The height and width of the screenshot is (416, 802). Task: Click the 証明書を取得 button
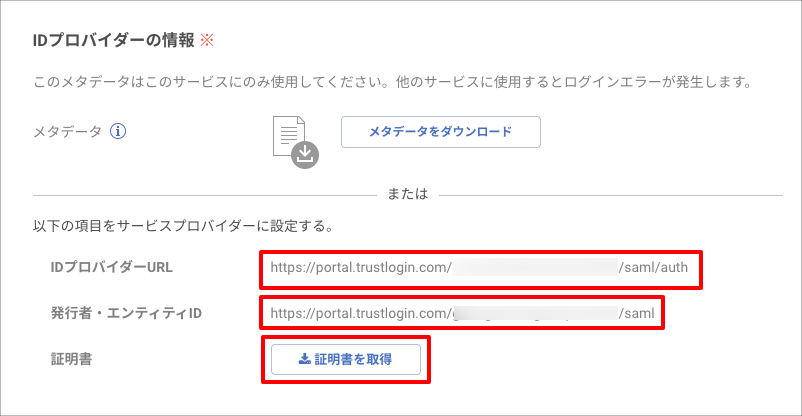pyautogui.click(x=346, y=359)
